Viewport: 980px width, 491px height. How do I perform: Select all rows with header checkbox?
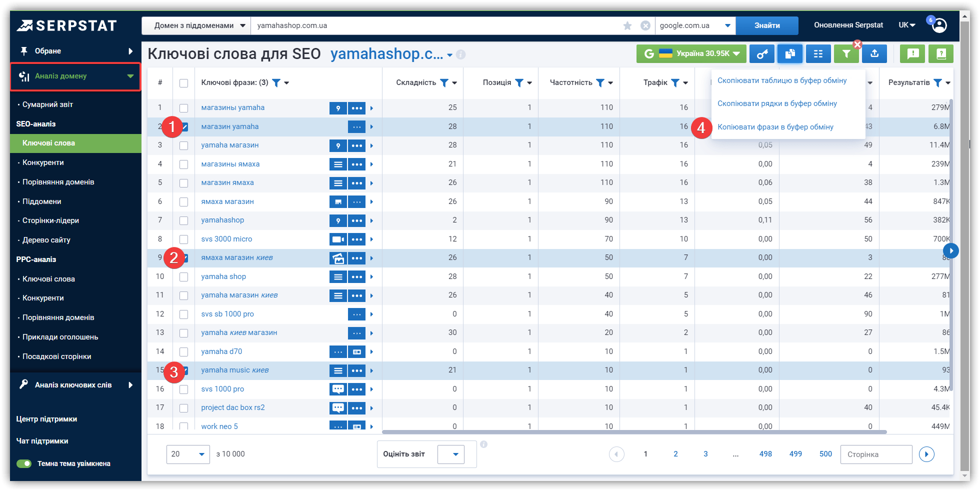click(x=184, y=83)
